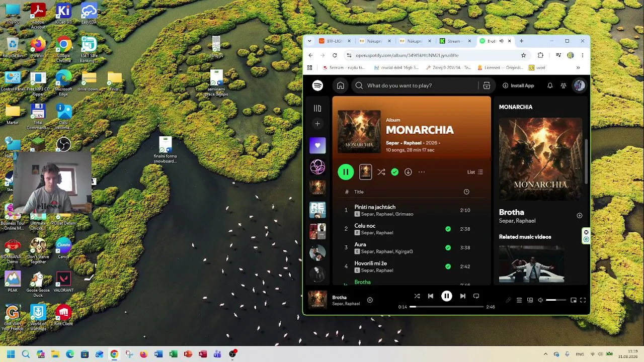644x362 pixels.
Task: Click the address bar URL
Action: [x=407, y=55]
